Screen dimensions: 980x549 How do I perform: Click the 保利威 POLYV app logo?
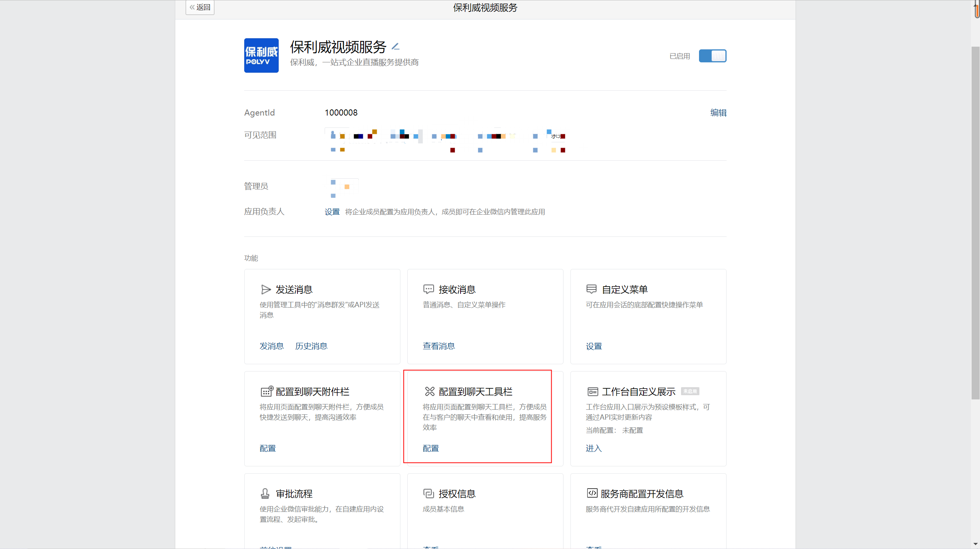[x=261, y=55]
